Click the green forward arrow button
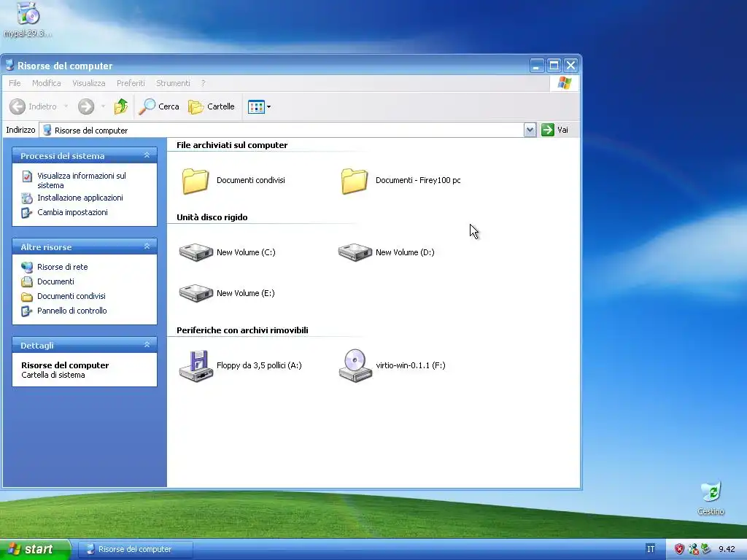 86,106
